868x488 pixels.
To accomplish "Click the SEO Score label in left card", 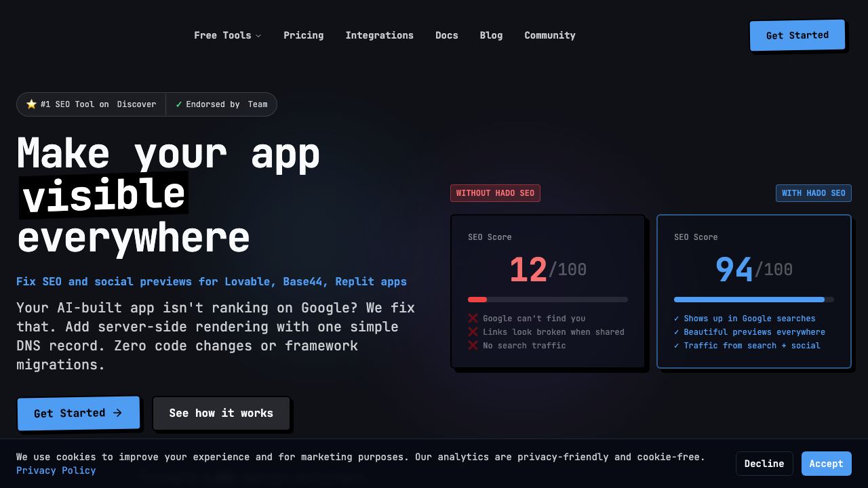I will pyautogui.click(x=490, y=237).
